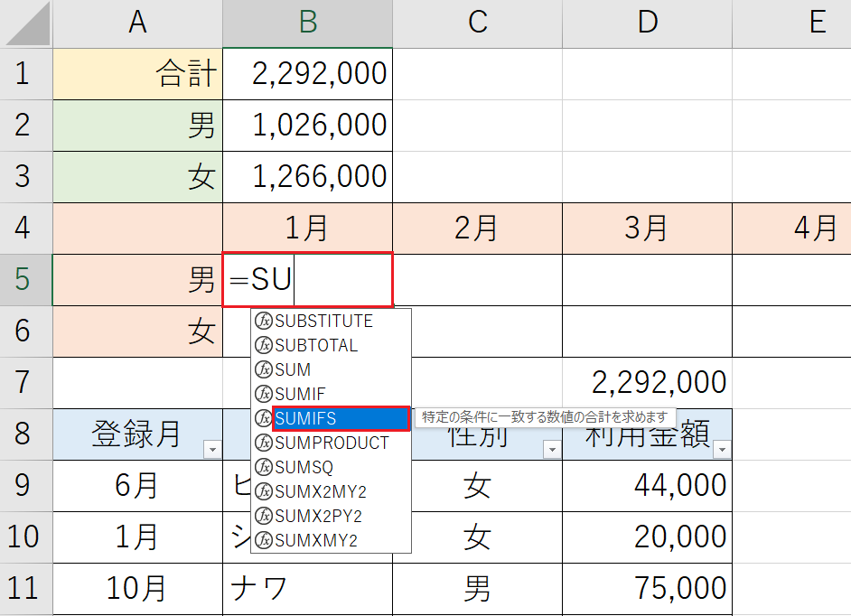Click the 合計 label cell

pyautogui.click(x=138, y=74)
